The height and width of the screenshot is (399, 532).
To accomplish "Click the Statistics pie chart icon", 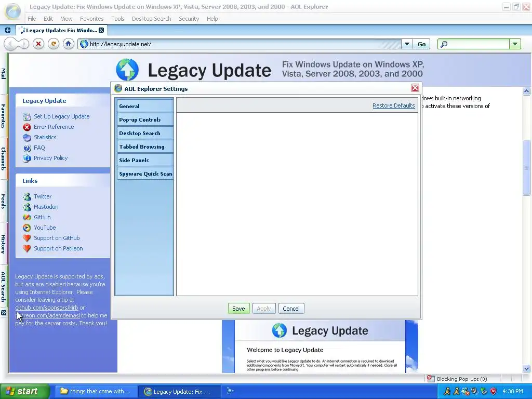I will tap(27, 137).
